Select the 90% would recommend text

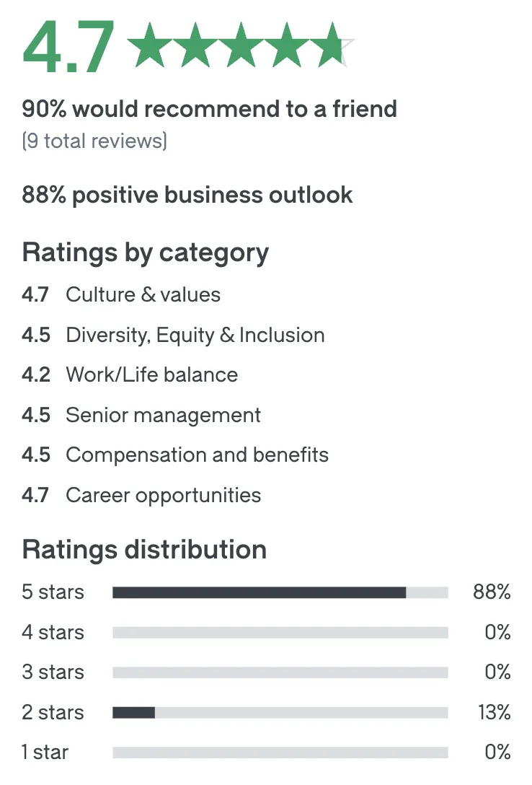point(210,109)
